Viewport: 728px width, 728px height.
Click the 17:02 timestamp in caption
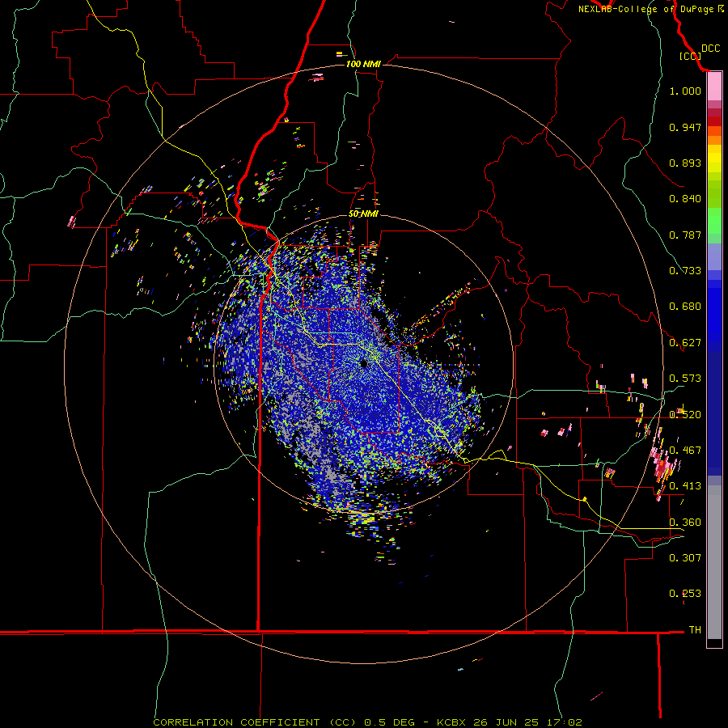(564, 722)
